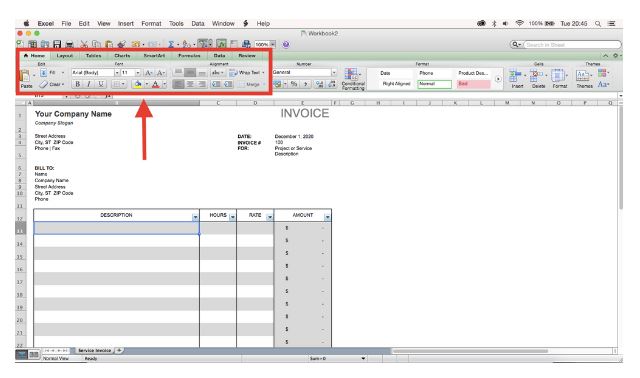Click the increase font size icon

(x=149, y=73)
